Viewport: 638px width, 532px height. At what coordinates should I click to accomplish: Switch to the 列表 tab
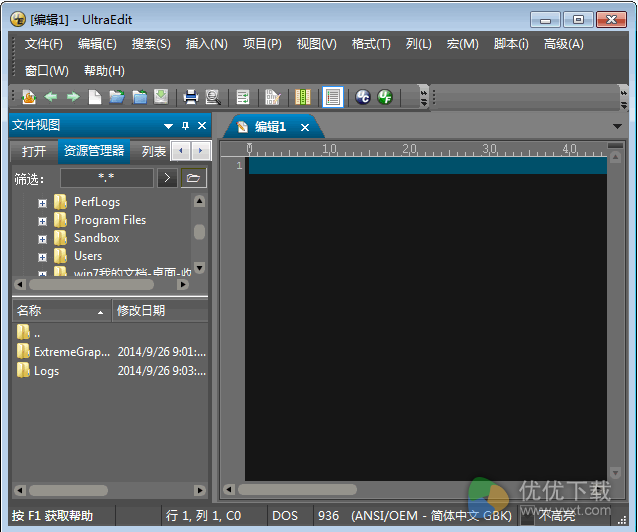[153, 151]
